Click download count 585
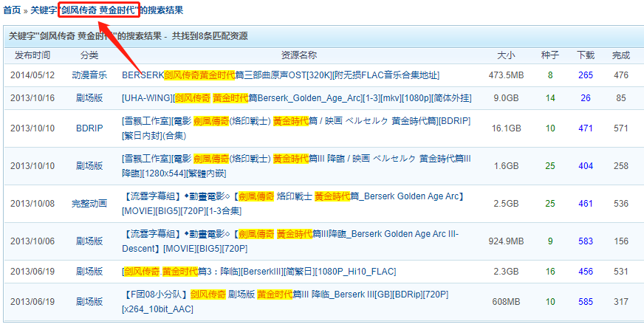The height and width of the screenshot is (327, 644). (x=585, y=302)
